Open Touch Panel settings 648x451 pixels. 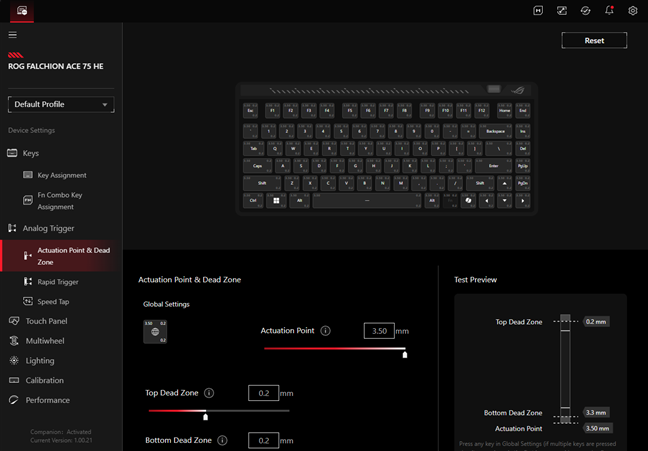[46, 321]
